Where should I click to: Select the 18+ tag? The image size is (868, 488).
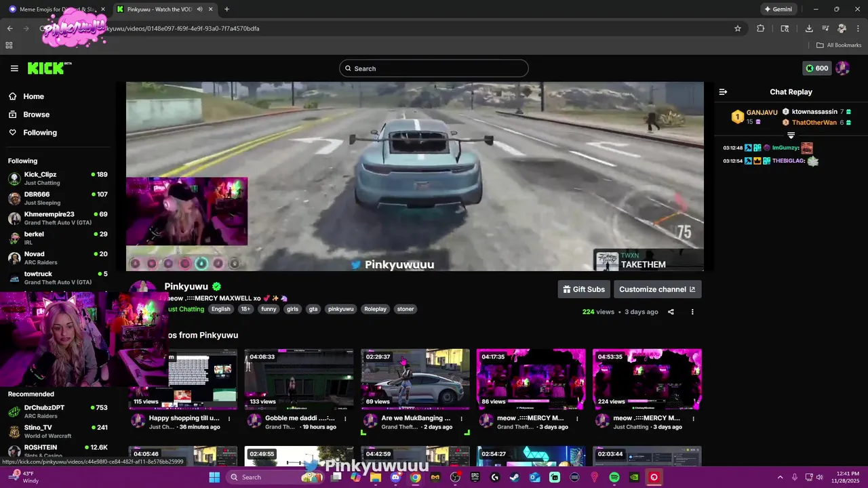(245, 309)
